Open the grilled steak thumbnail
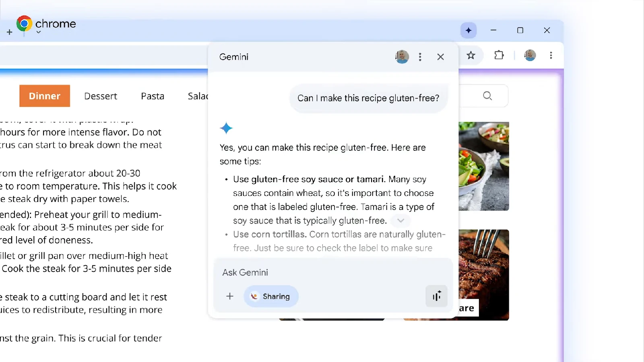This screenshot has width=644, height=362. coord(484,275)
